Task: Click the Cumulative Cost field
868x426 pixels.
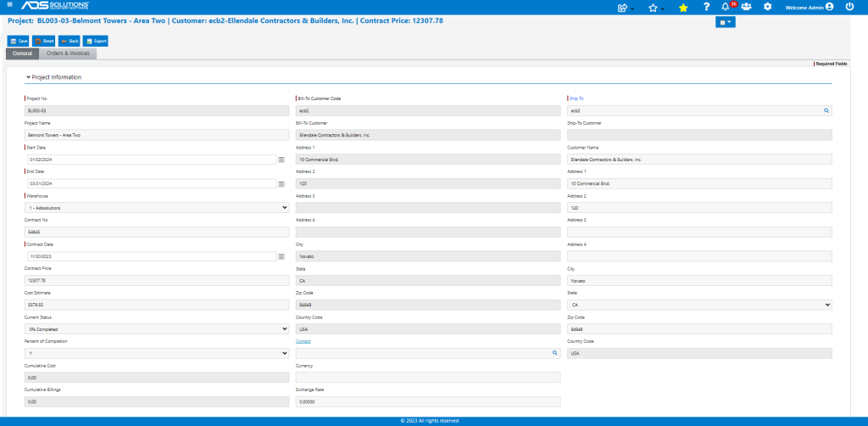Action: (157, 378)
